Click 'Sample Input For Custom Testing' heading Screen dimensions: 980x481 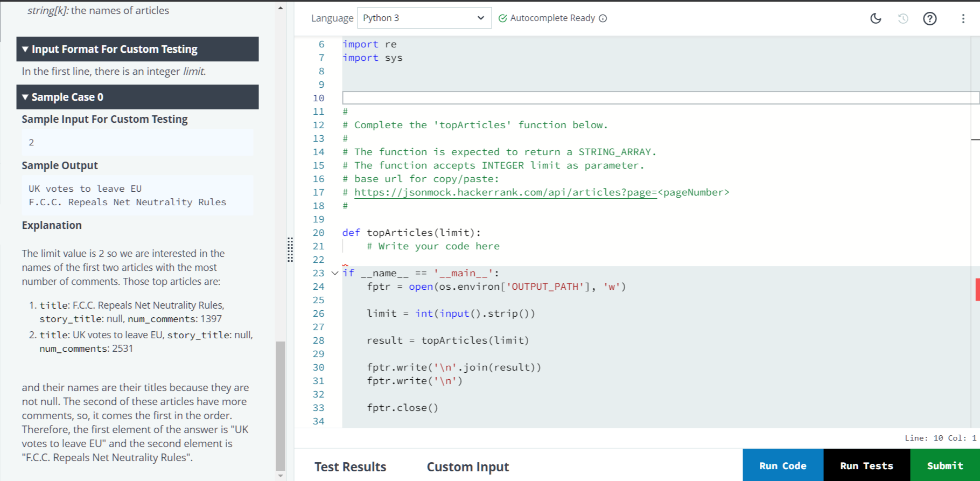pos(104,119)
